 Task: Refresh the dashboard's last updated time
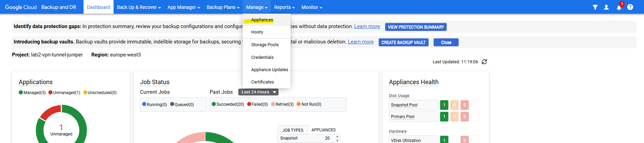click(x=484, y=62)
